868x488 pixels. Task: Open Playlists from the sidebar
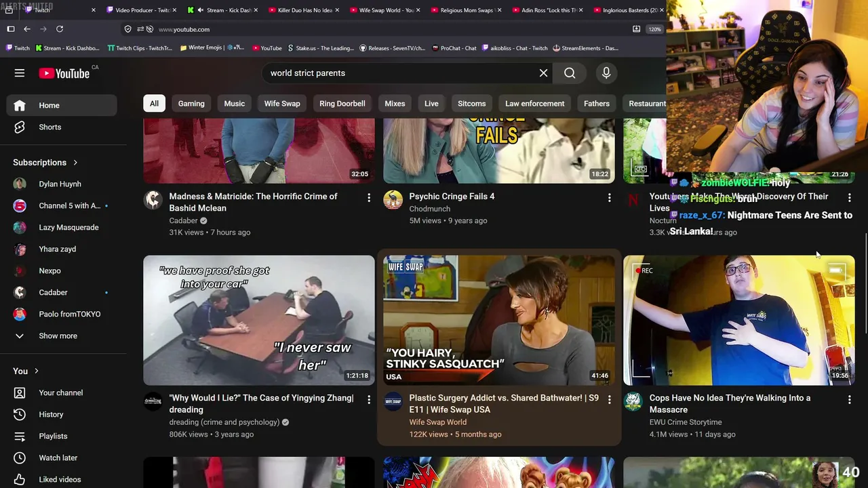pyautogui.click(x=53, y=436)
